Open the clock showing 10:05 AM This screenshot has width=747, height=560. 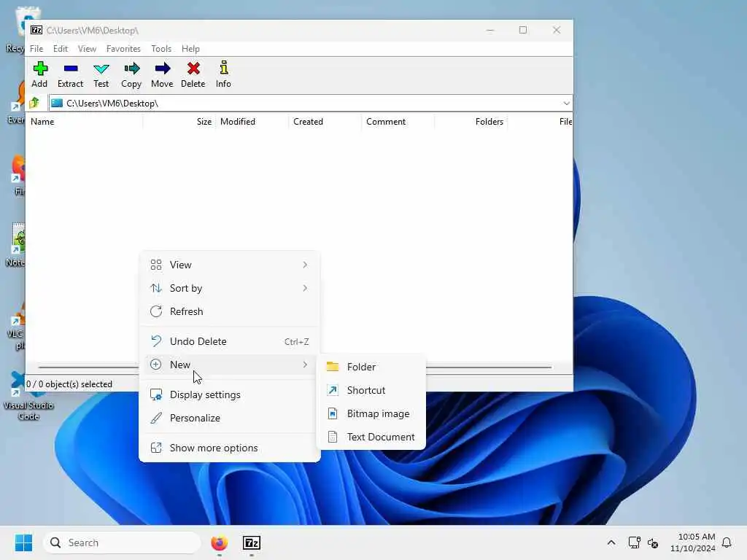click(693, 542)
